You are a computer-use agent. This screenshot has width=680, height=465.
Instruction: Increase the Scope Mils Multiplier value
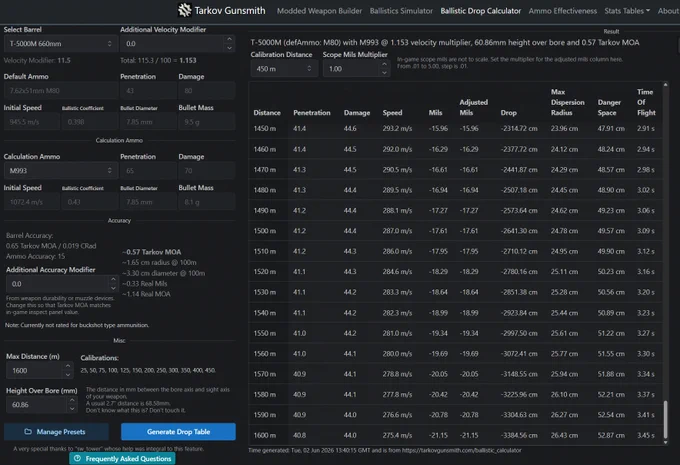pos(384,65)
